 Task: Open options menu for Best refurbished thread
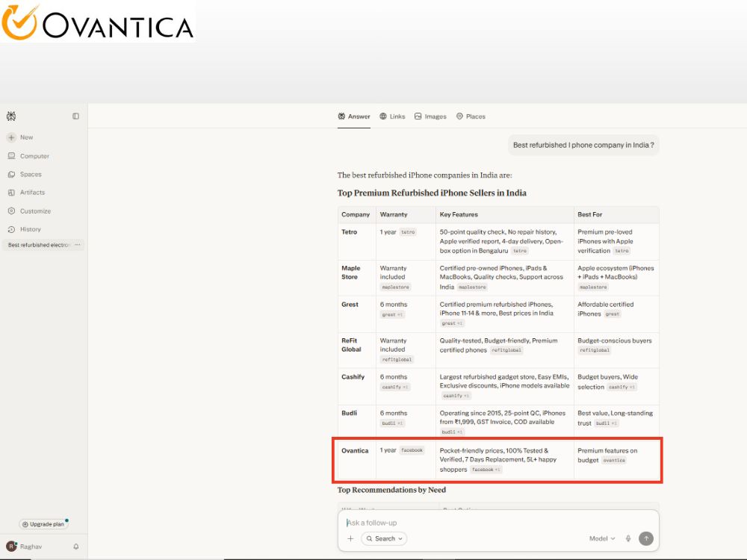click(x=78, y=245)
